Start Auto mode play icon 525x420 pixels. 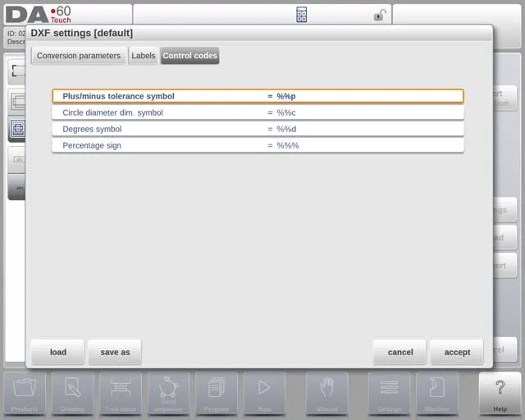(x=264, y=393)
